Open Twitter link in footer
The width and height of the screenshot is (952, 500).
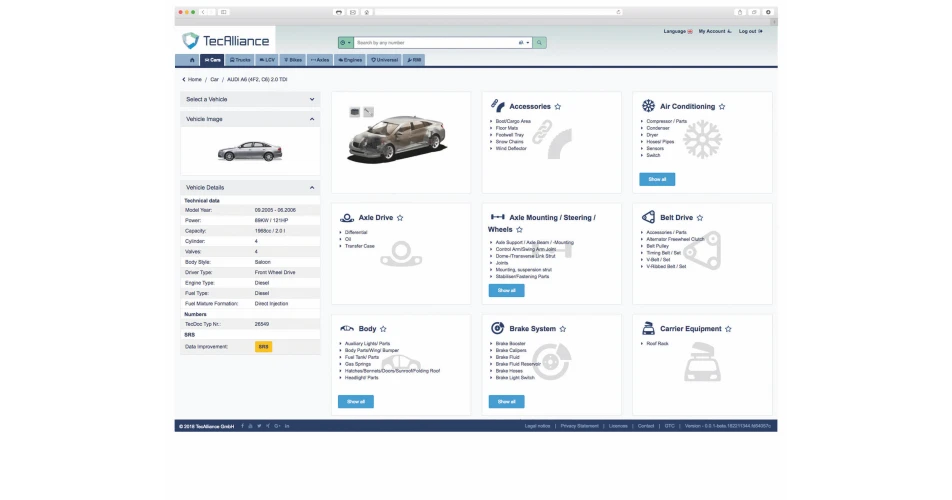point(259,426)
